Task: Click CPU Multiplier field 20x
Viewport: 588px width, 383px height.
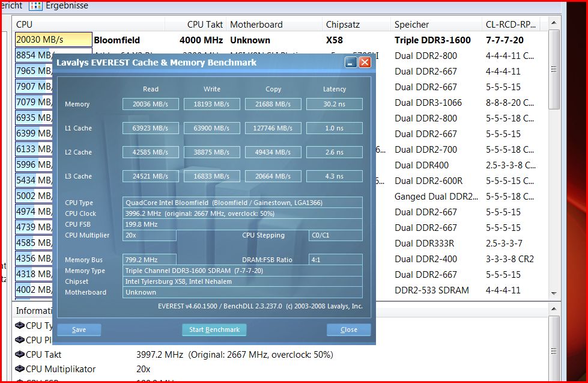Action: [149, 236]
